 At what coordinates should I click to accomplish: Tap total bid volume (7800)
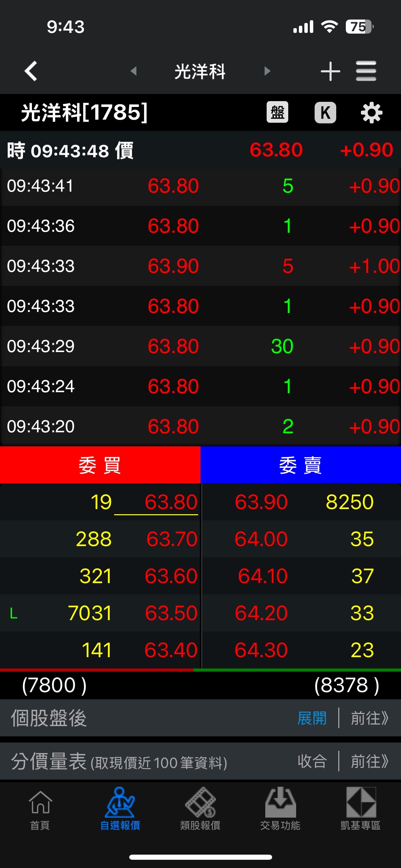54,686
